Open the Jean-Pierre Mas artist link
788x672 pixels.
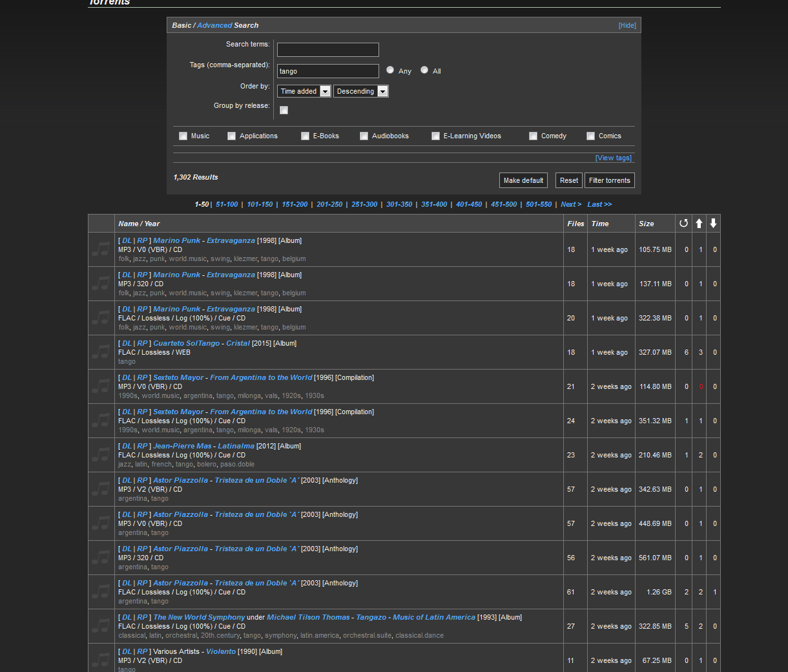coord(182,446)
